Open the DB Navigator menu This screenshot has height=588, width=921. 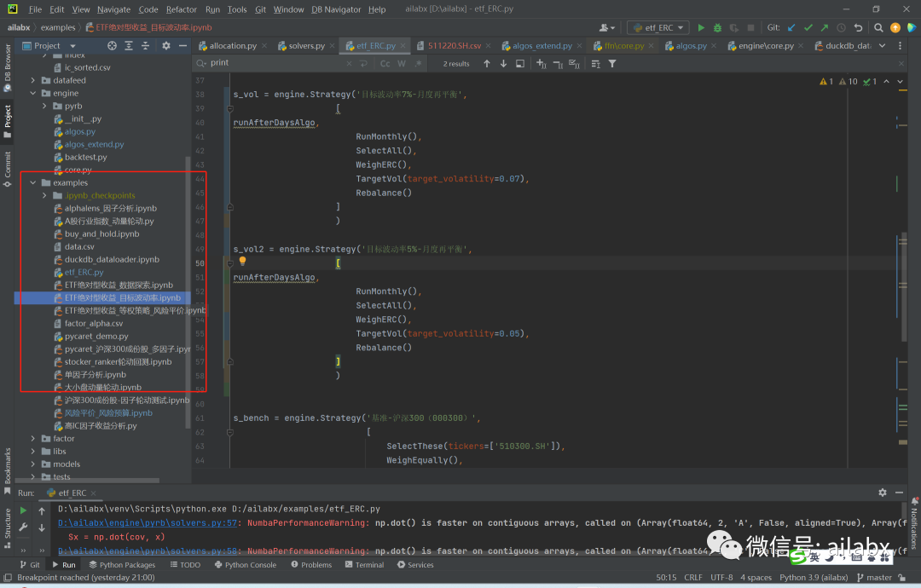(x=336, y=9)
